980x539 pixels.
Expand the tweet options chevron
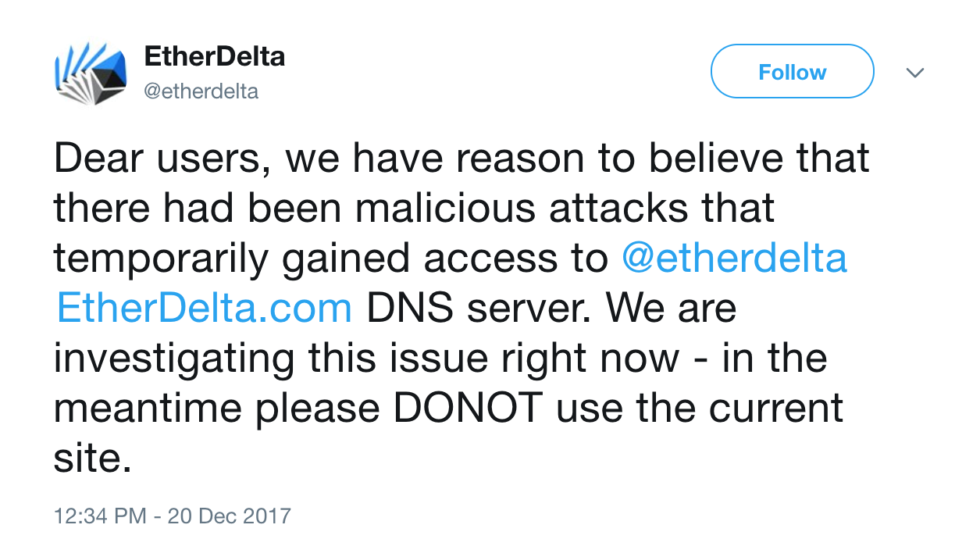pos(914,73)
